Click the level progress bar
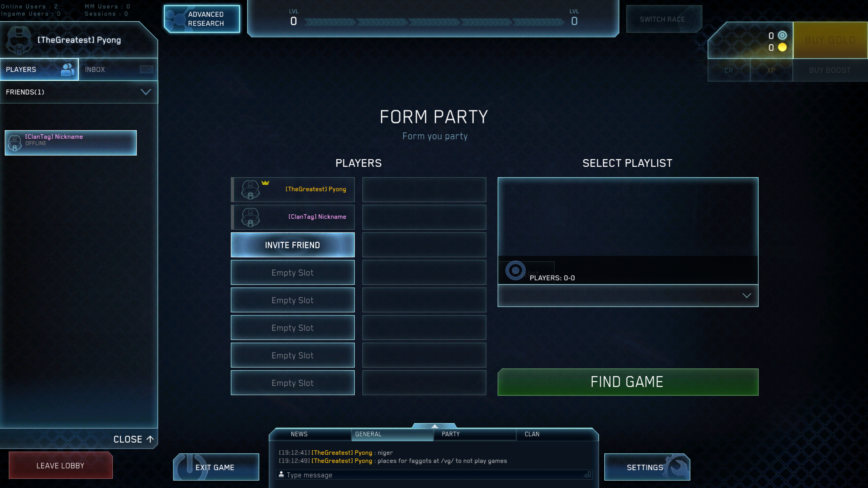The width and height of the screenshot is (868, 488). tap(434, 22)
